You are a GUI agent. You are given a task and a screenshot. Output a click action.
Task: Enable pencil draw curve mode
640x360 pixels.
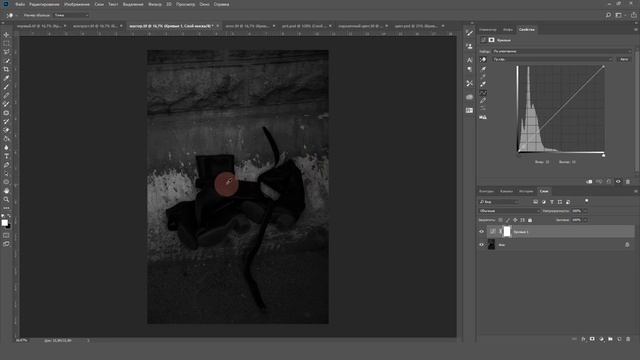pos(483,100)
